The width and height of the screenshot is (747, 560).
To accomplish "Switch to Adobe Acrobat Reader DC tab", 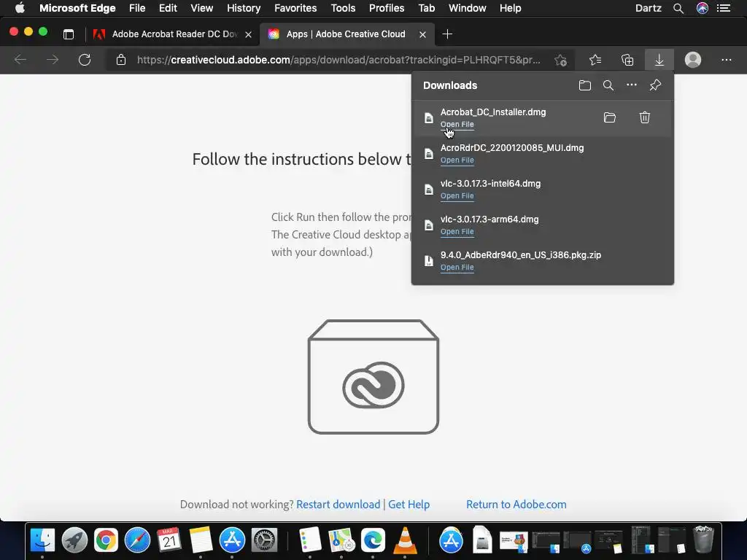I will (x=174, y=34).
